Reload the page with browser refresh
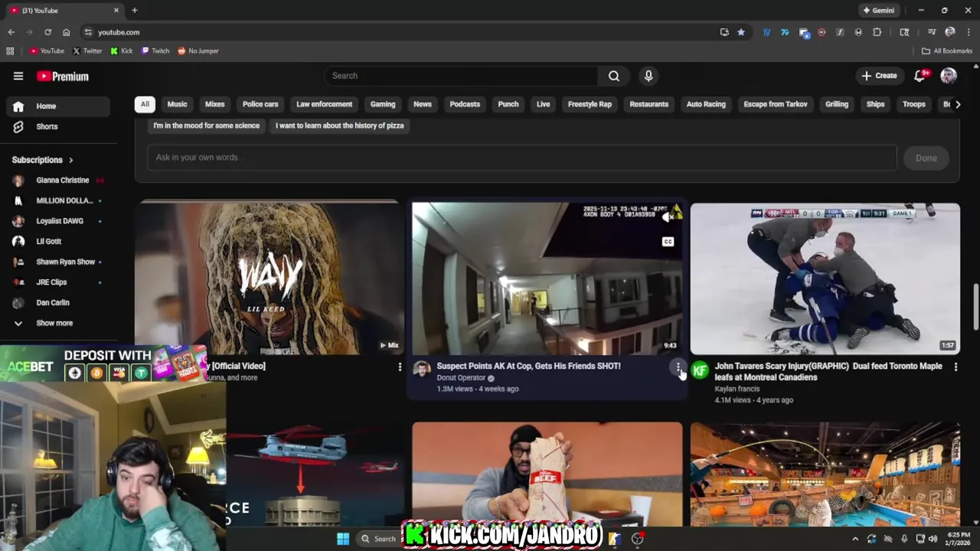The image size is (980, 551). [x=47, y=32]
